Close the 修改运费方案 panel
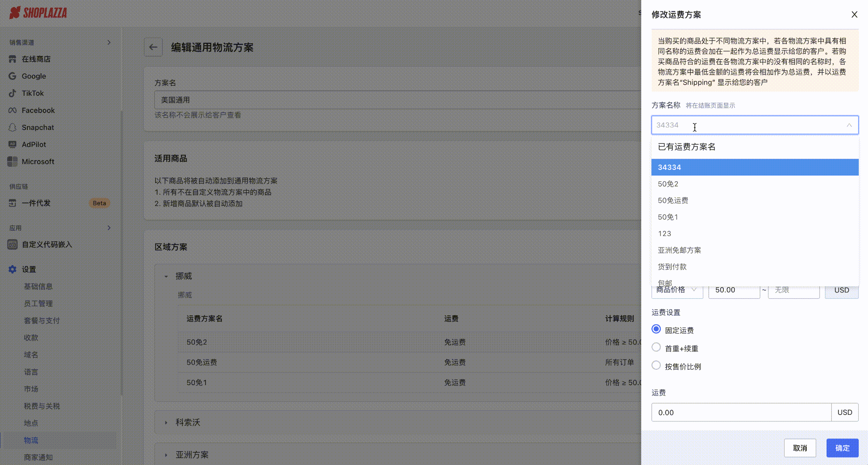 point(854,15)
